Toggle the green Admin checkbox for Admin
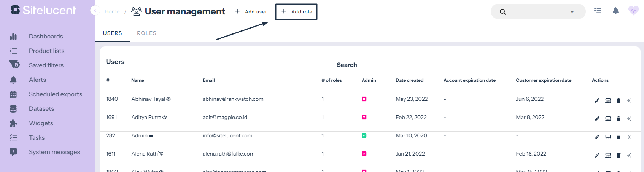644x172 pixels. pos(364,135)
